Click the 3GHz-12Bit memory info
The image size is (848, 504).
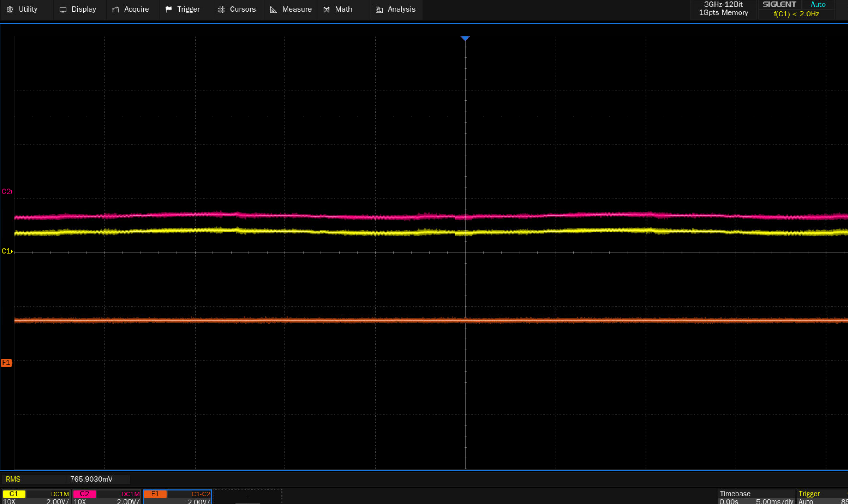click(x=723, y=8)
